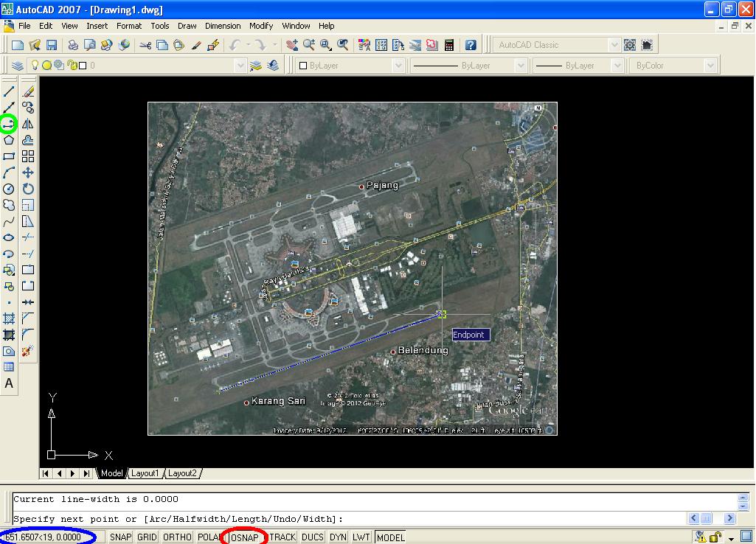Turn on ORTHO mode
This screenshot has width=756, height=544.
point(176,537)
